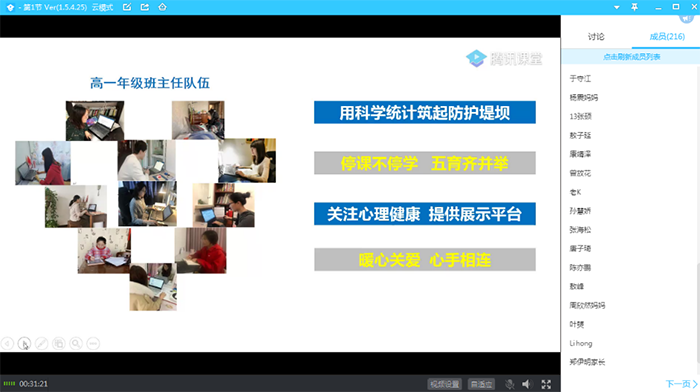The image size is (700, 392).
Task: Click the magnifier zoom tool on slide
Action: click(76, 343)
